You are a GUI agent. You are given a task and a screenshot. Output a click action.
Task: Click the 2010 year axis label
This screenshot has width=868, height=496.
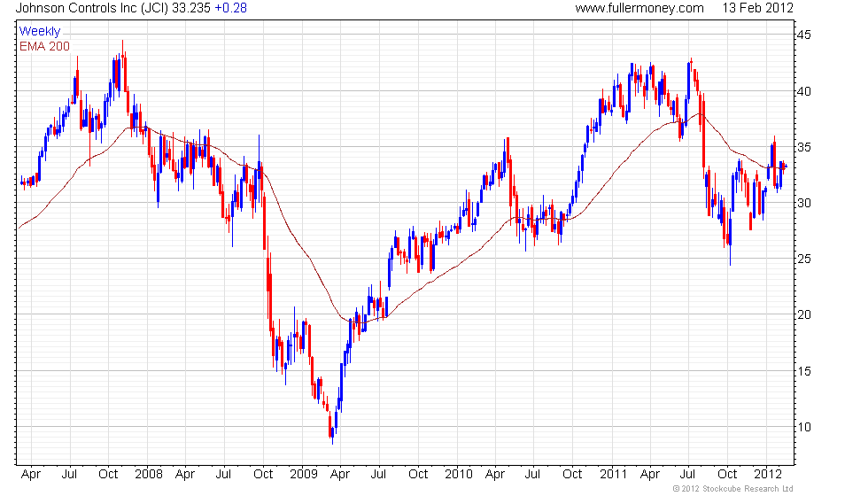(459, 475)
